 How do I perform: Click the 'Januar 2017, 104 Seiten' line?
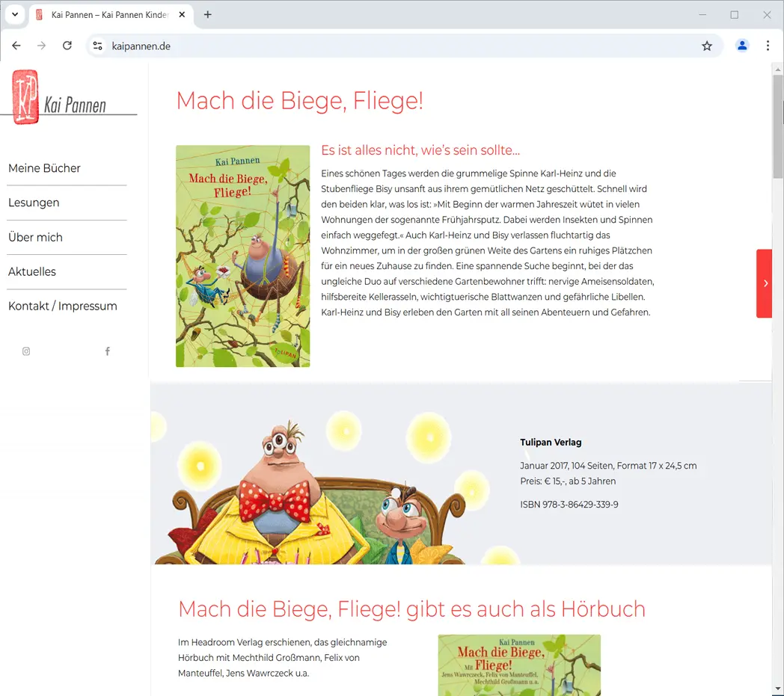[x=608, y=466]
